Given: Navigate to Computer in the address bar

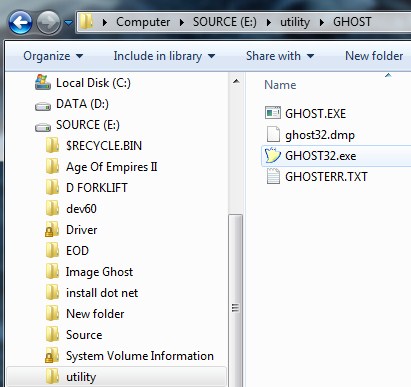Looking at the screenshot, I should tap(143, 22).
